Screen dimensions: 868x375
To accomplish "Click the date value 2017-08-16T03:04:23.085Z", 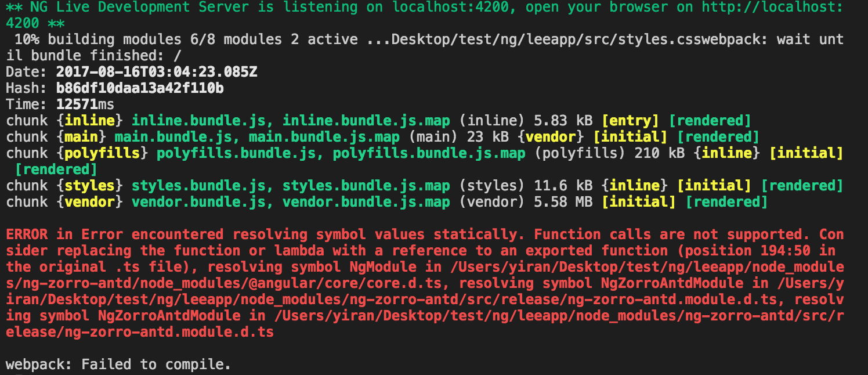I will [x=157, y=73].
